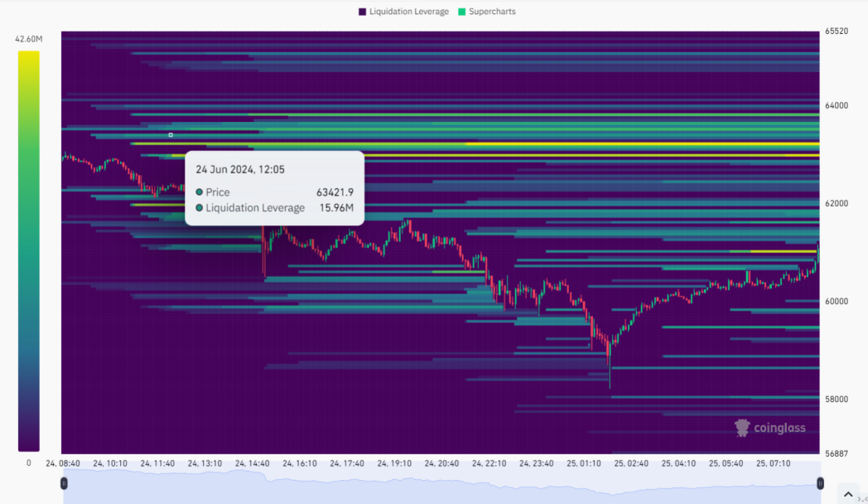Click the 24, 13:10 time axis label
Screen dimensions: 868x504
[x=205, y=463]
